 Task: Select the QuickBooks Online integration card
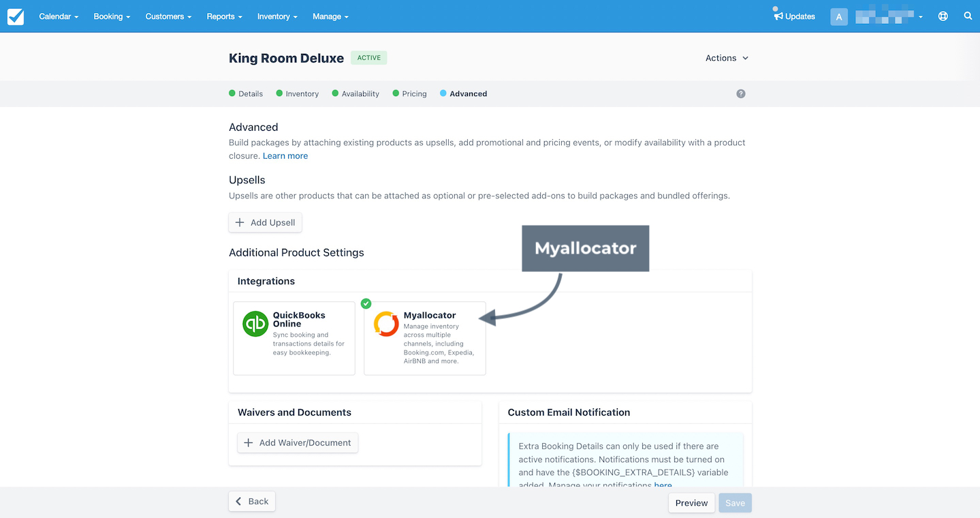click(294, 338)
